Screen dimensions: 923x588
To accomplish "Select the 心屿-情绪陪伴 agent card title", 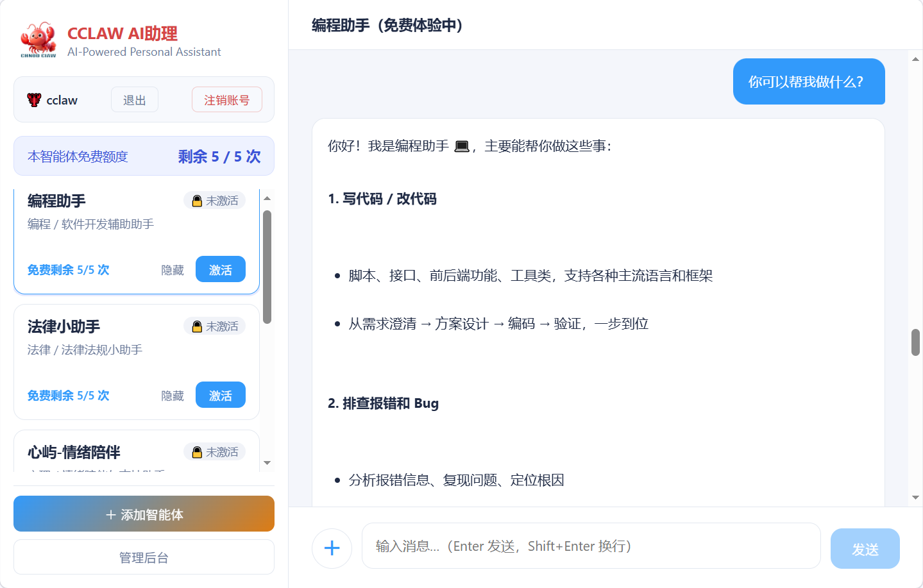I will (x=74, y=452).
